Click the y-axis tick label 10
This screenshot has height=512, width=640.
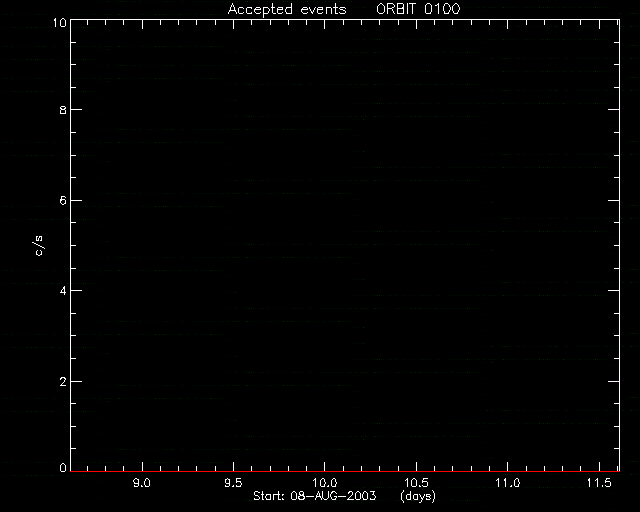click(x=60, y=22)
